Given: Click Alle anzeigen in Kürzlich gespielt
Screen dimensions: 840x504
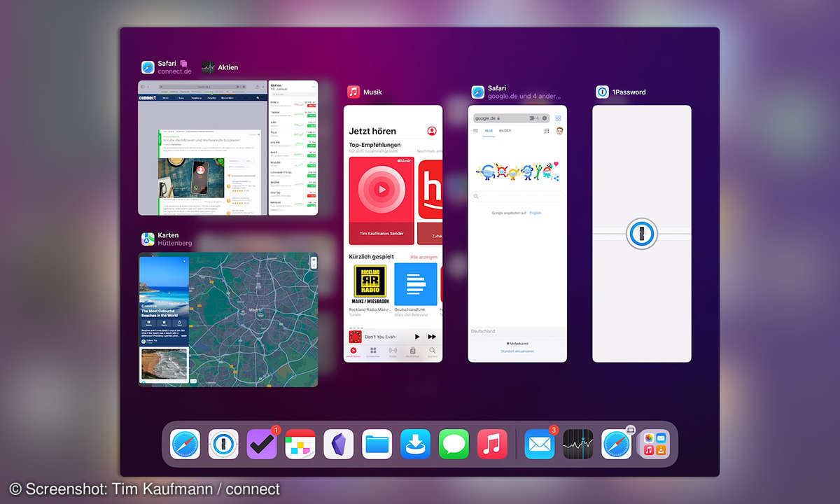Looking at the screenshot, I should click(423, 258).
